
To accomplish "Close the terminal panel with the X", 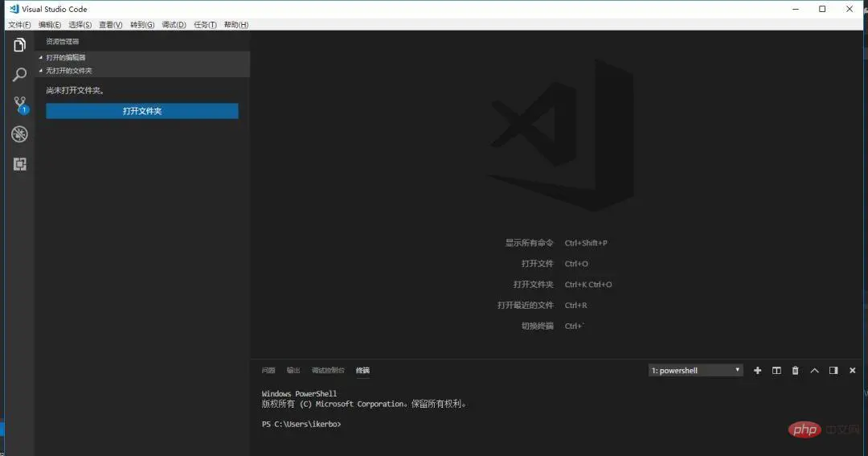I will [852, 371].
